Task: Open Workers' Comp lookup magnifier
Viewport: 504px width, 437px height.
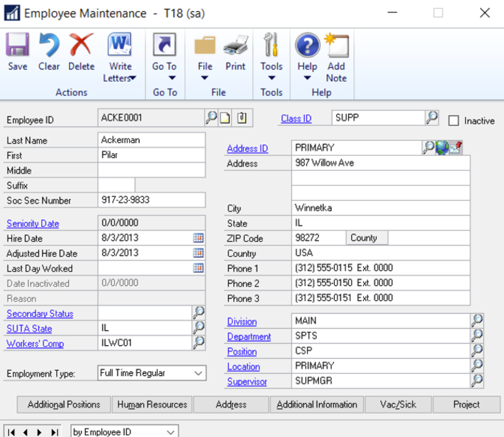Action: [x=198, y=343]
